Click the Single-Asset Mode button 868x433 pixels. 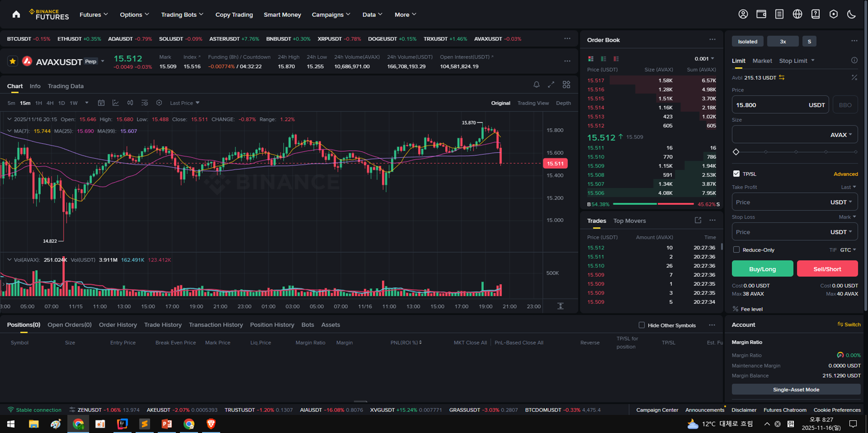[796, 389]
